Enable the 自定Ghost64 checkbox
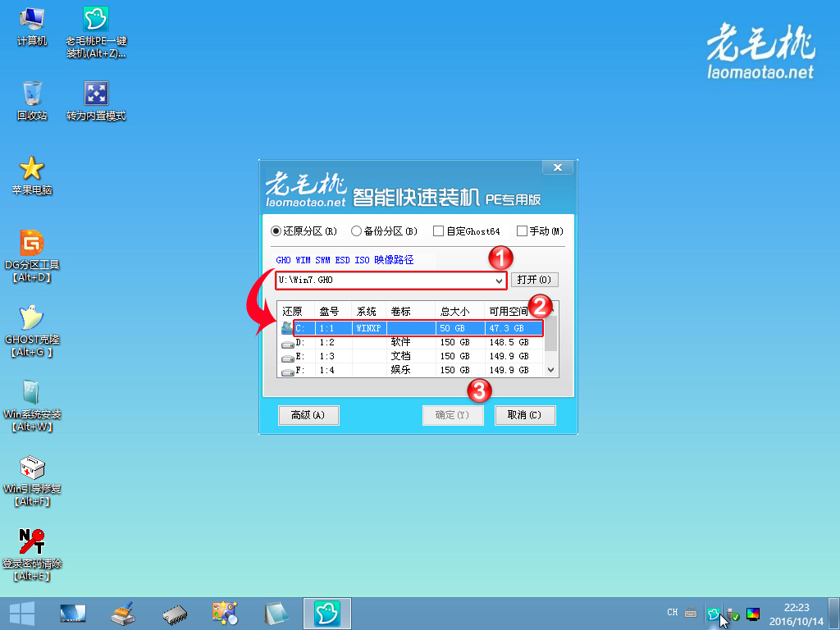 [439, 231]
